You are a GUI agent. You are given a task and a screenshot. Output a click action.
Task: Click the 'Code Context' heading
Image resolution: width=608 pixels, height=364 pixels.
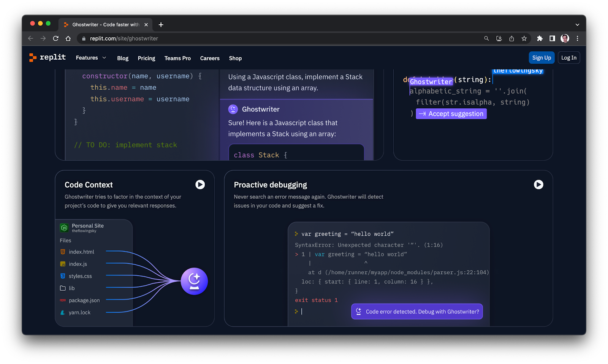[89, 185]
